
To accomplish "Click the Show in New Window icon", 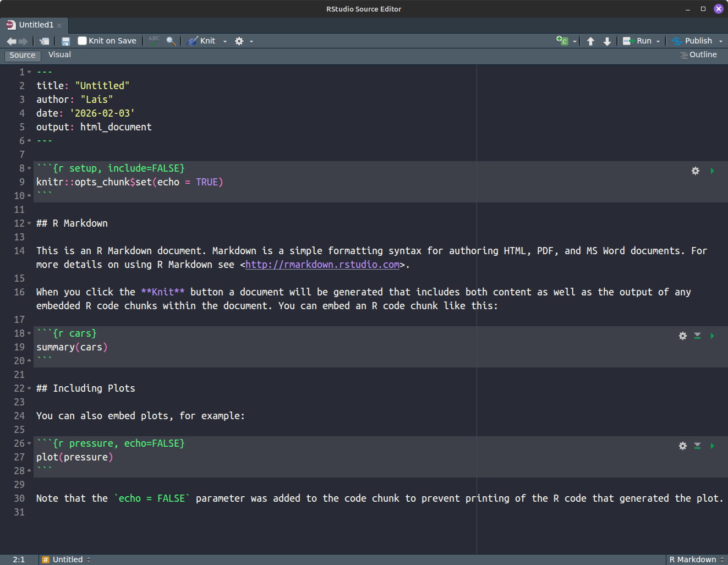I will (x=44, y=41).
